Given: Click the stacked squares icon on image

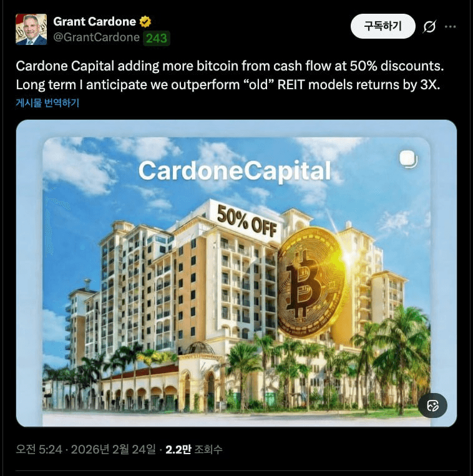Looking at the screenshot, I should pyautogui.click(x=408, y=159).
